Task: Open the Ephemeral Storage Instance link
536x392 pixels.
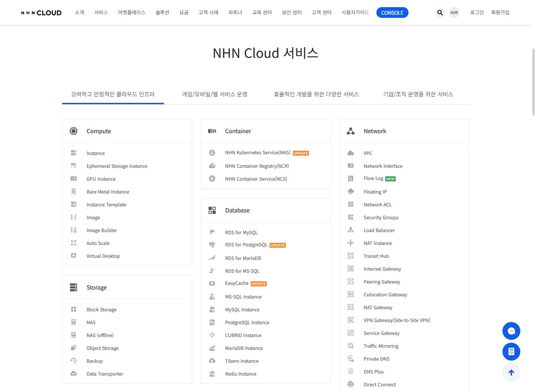Action: (x=117, y=166)
